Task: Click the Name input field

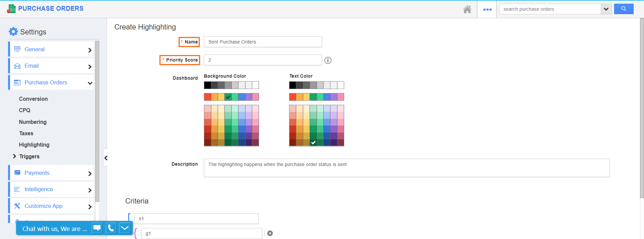Action: click(x=263, y=42)
